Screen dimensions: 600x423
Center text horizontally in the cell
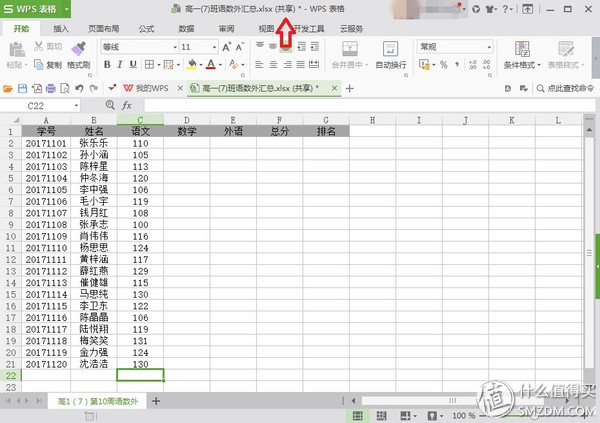pos(273,65)
